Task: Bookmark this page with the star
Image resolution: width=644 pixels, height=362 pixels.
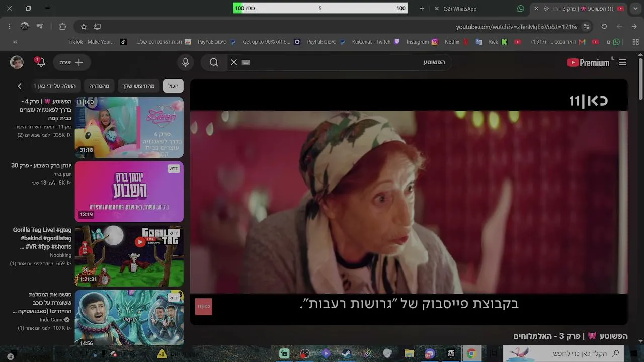Action: [x=84, y=27]
